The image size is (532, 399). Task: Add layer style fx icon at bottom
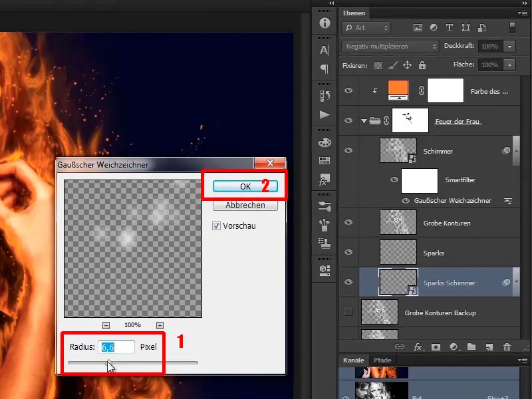point(418,346)
